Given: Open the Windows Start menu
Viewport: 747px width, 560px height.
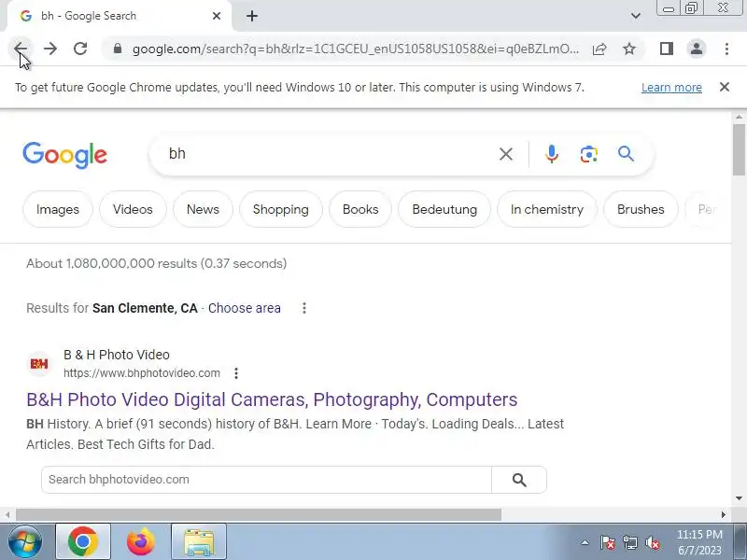Looking at the screenshot, I should (x=25, y=542).
